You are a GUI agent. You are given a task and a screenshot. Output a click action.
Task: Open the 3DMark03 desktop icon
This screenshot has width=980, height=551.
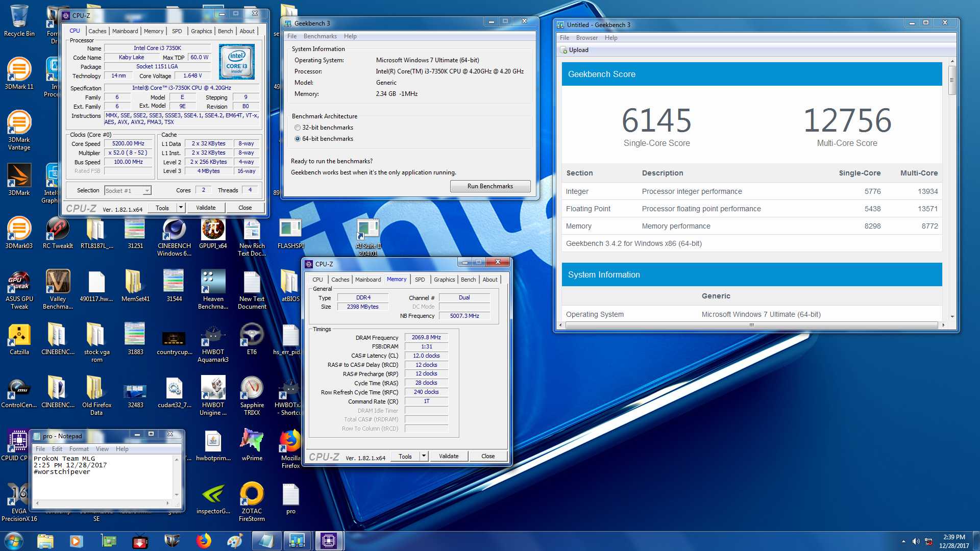pos(19,234)
